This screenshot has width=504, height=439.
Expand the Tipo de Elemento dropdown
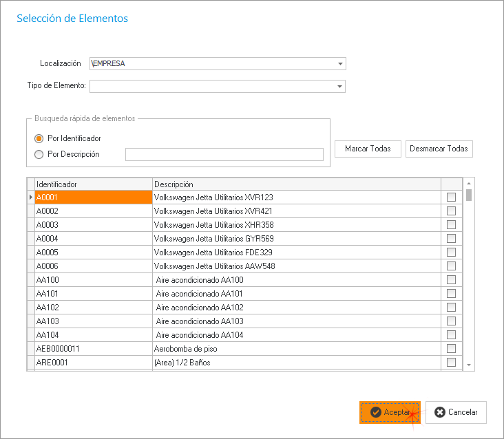(340, 86)
